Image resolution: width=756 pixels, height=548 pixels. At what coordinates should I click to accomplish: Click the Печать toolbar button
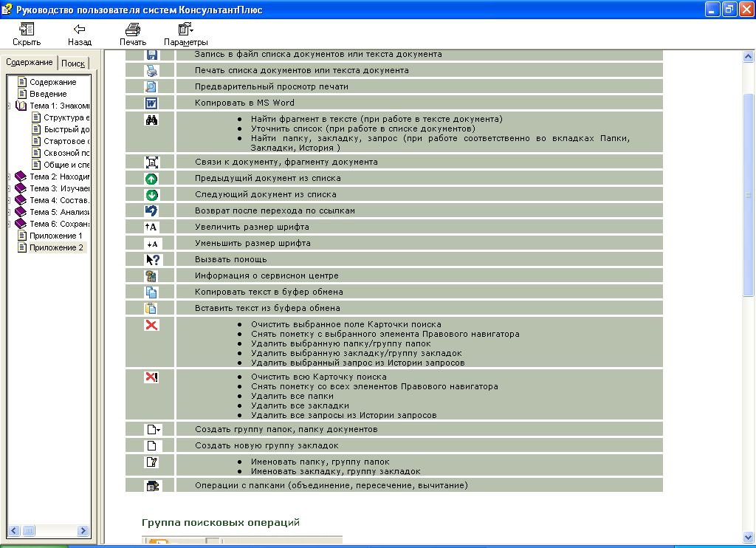(133, 35)
